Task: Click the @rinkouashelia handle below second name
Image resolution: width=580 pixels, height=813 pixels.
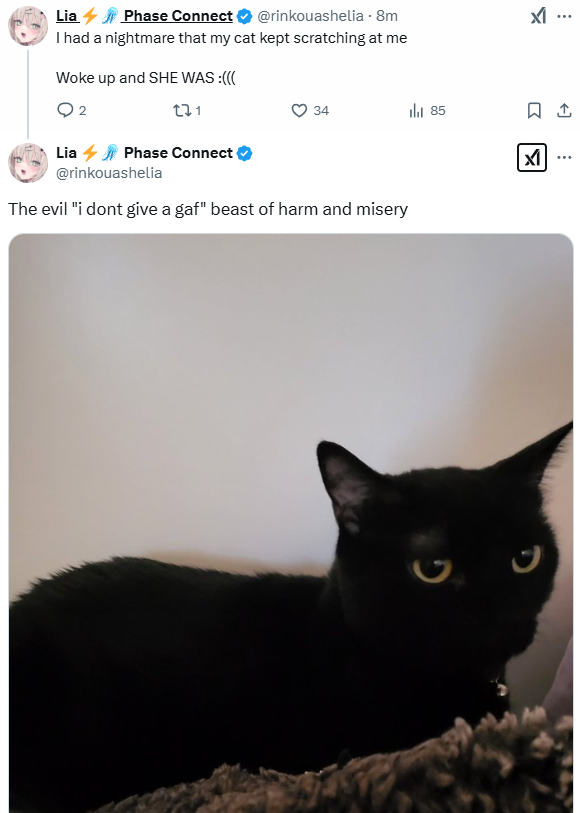Action: coord(109,173)
